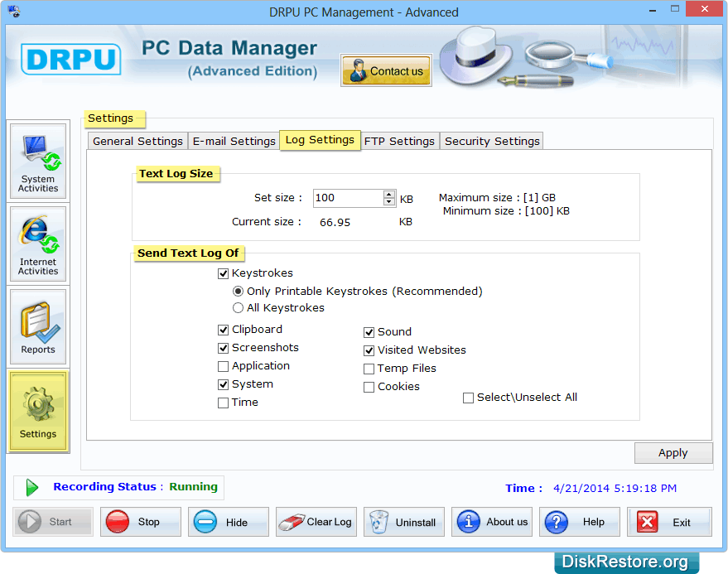Screen dimensions: 728x574
Task: Click the Clear Log eraser icon
Action: [291, 522]
